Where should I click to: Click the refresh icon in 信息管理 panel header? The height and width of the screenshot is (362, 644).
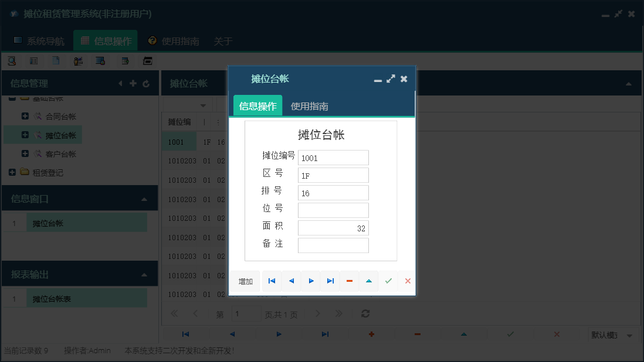(x=145, y=83)
